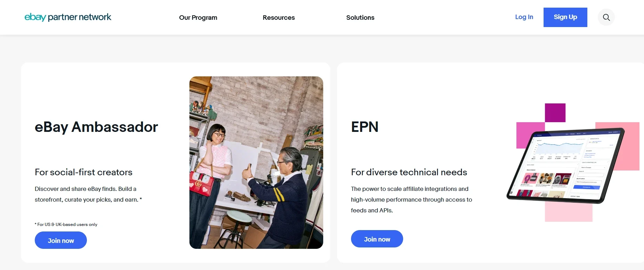Open the search magnifier icon
Screen dimensions: 644x270
tap(606, 17)
